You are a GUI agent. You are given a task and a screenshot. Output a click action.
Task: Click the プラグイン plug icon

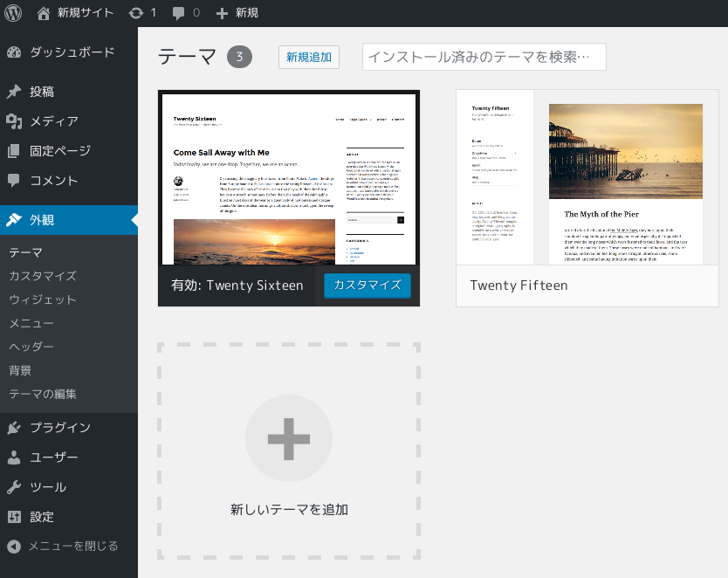click(14, 428)
